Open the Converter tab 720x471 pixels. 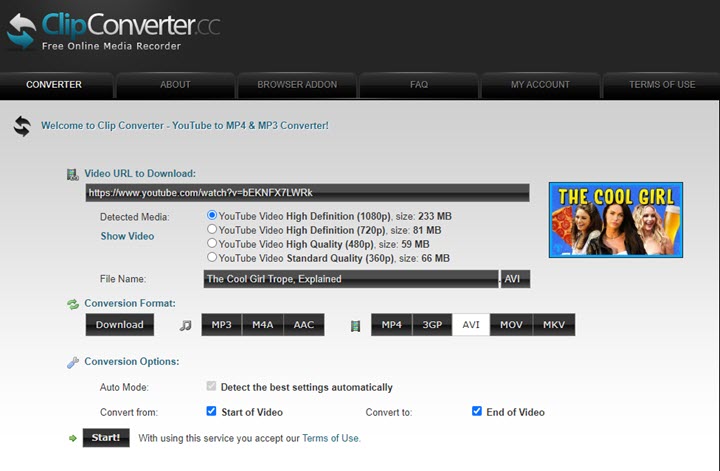(x=54, y=85)
